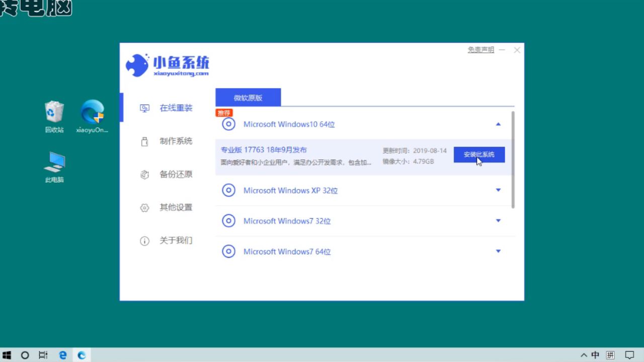Show hidden tray icons chevron

point(584,355)
